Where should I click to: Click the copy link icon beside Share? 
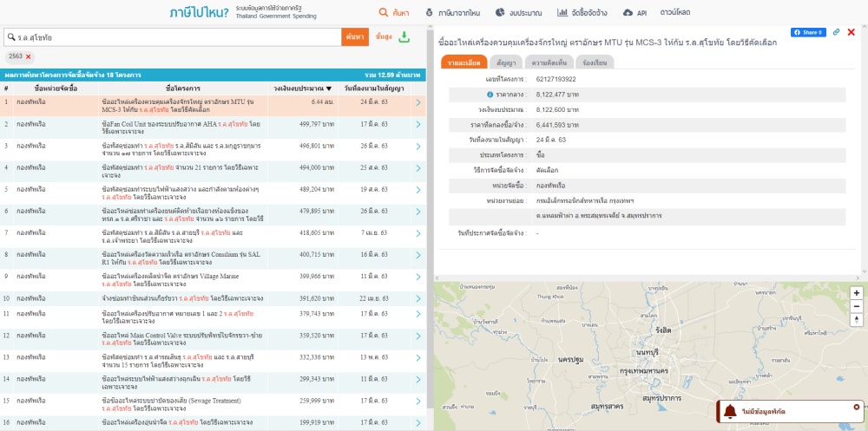[x=836, y=32]
